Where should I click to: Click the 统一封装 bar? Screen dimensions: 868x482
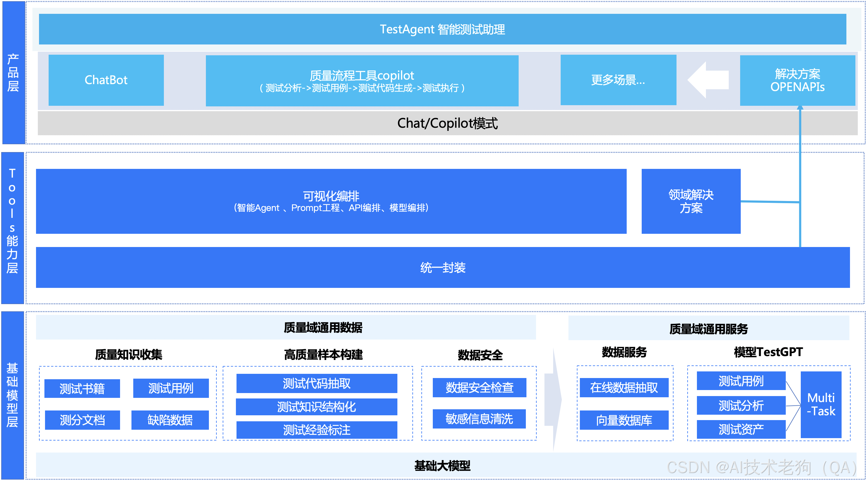(442, 267)
